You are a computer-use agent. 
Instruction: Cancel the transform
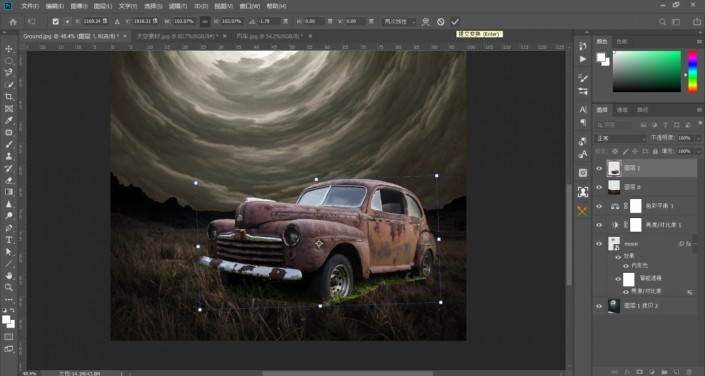pyautogui.click(x=441, y=22)
